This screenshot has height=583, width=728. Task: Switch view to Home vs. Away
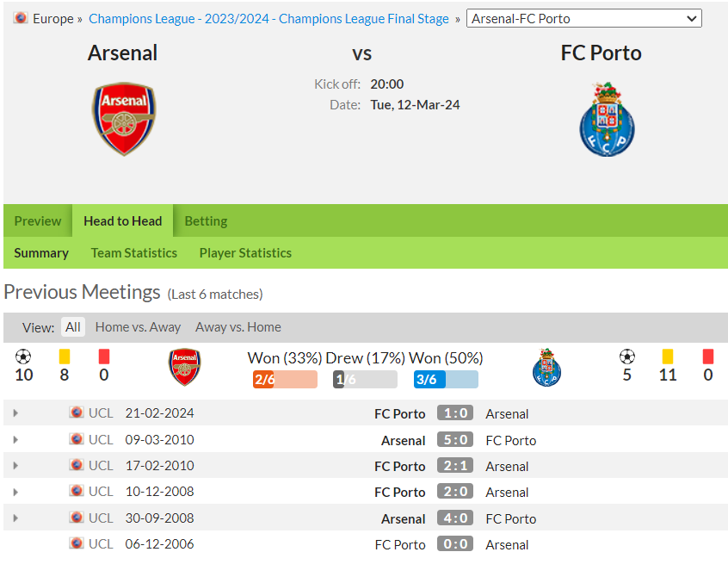138,327
